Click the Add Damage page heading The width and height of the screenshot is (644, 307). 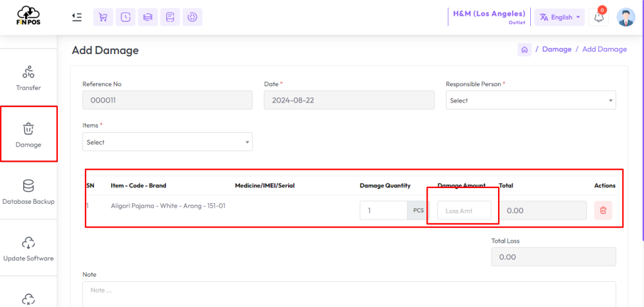pyautogui.click(x=105, y=50)
